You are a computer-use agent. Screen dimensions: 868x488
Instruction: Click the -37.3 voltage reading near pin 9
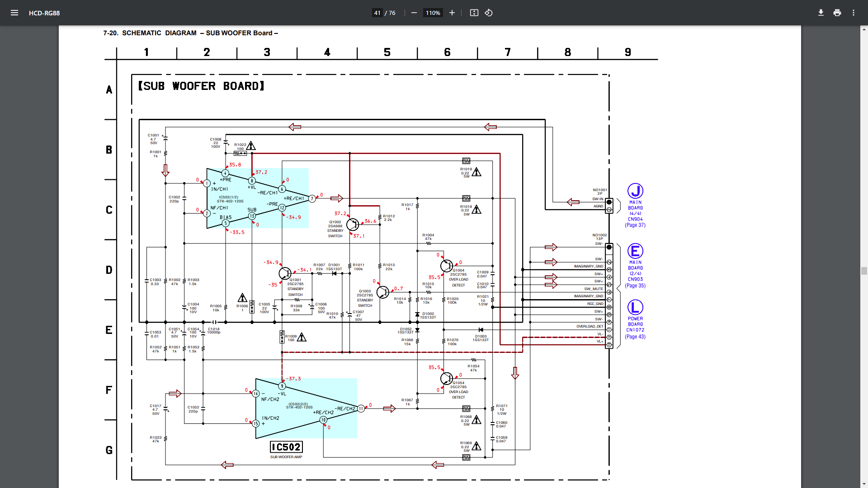[293, 379]
